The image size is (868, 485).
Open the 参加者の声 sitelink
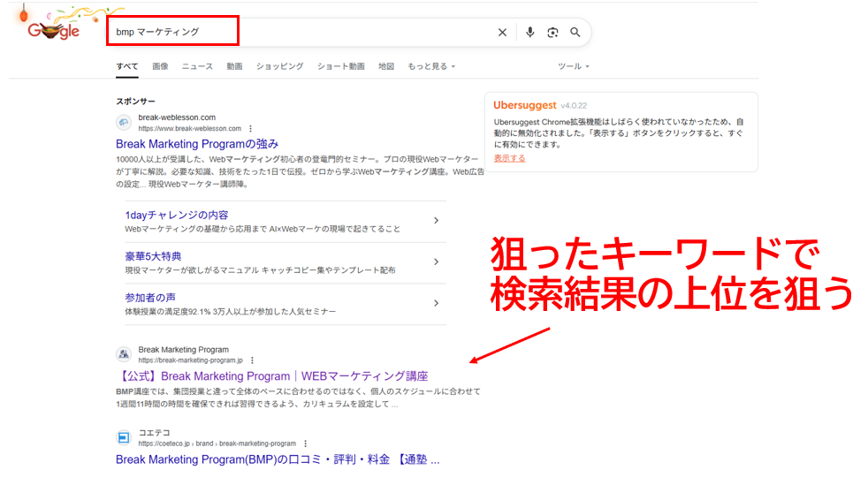(150, 298)
